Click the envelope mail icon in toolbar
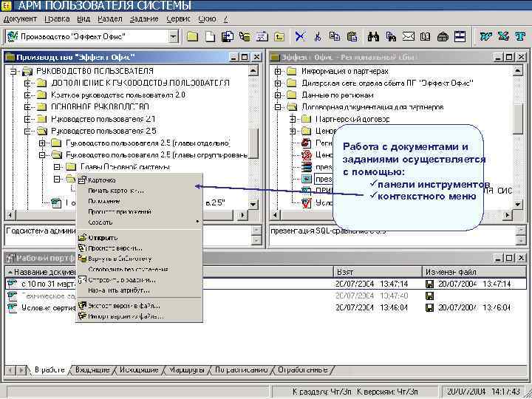Image resolution: width=532 pixels, height=399 pixels. pyautogui.click(x=408, y=36)
